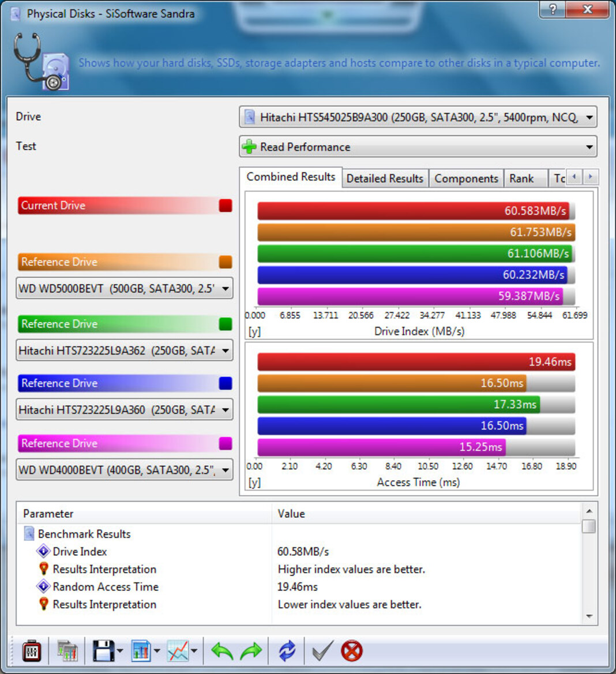Select the Benchmark Results row
The image size is (616, 674).
[x=298, y=534]
